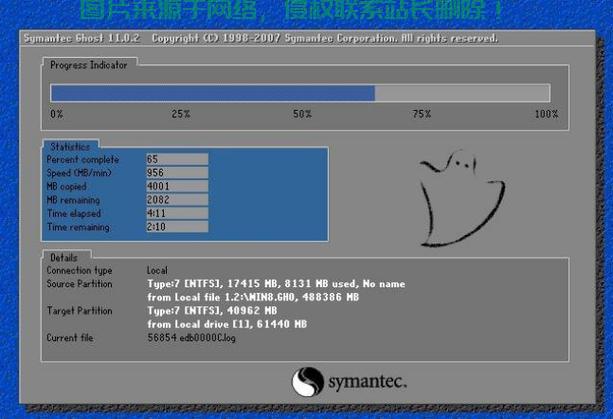
Task: Click the Speed value 956 field
Action: coord(177,172)
